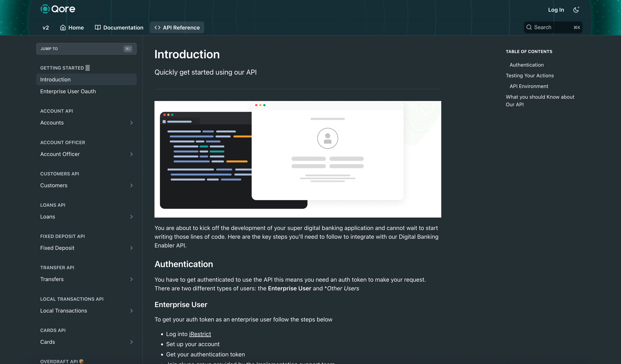This screenshot has height=364, width=621.
Task: Select the v2 version label
Action: coord(46,28)
